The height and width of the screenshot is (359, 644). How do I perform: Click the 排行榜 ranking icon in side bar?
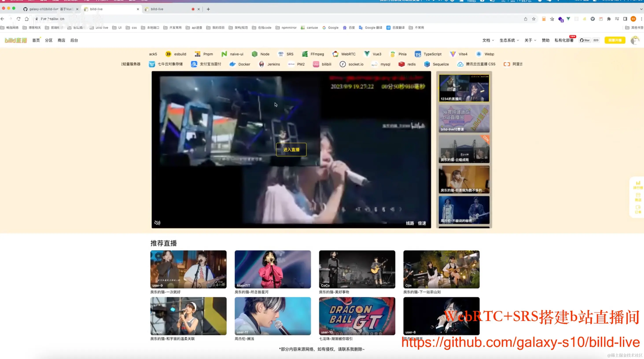coord(638,185)
